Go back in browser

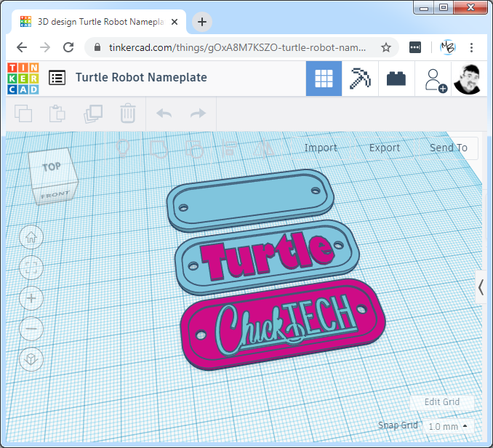(x=22, y=47)
